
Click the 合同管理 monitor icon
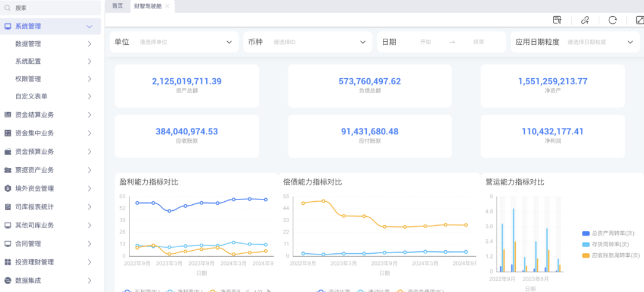pos(7,244)
